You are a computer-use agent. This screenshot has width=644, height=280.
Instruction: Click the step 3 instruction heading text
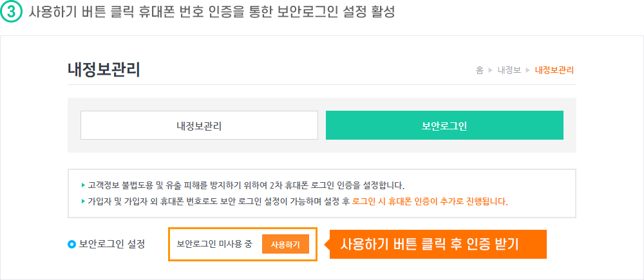point(212,12)
